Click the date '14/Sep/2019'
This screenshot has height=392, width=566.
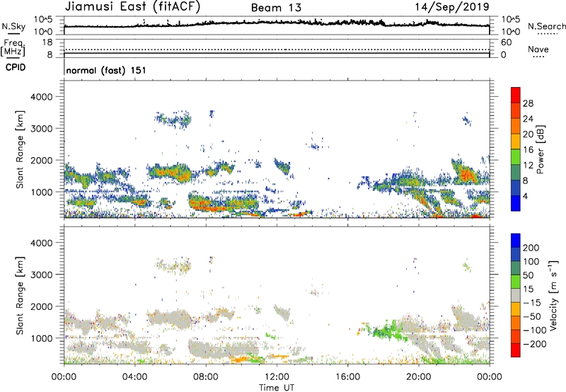coord(452,6)
